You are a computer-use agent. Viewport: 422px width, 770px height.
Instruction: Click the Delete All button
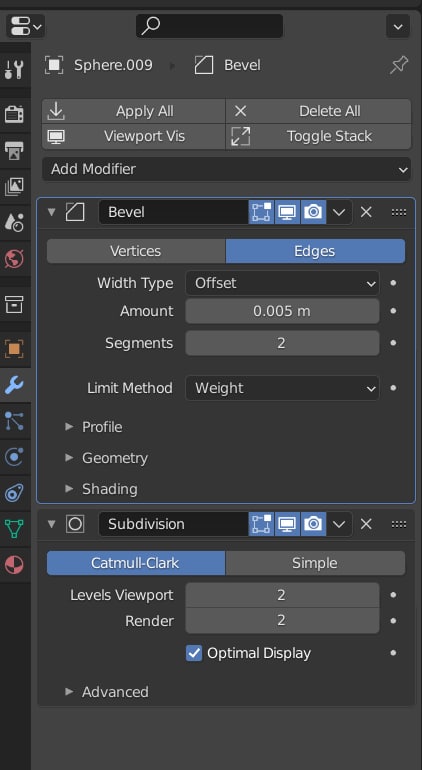click(318, 111)
